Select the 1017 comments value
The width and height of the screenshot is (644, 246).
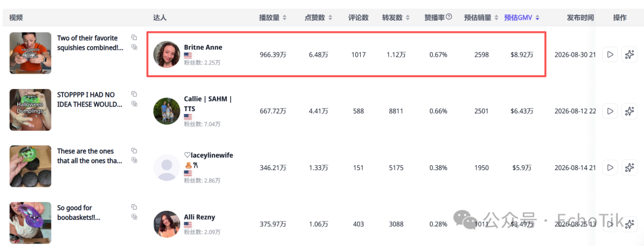click(x=358, y=55)
